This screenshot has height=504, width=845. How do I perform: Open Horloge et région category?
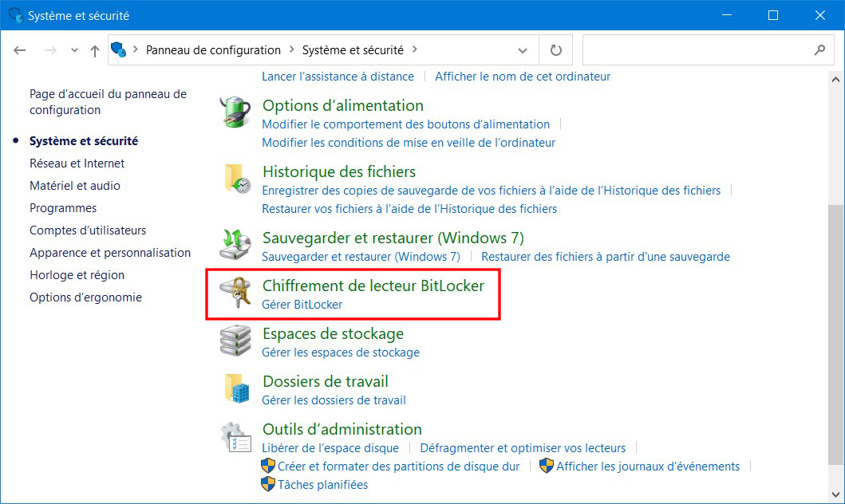click(77, 275)
